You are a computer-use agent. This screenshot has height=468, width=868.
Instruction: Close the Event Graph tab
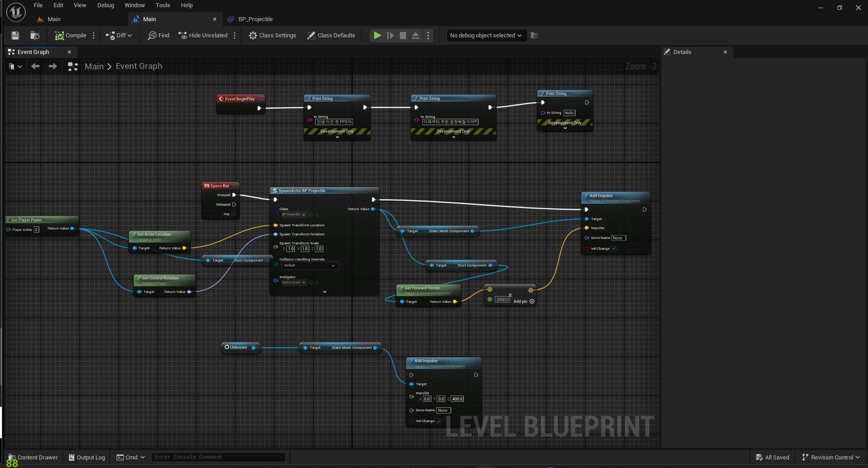tap(69, 52)
